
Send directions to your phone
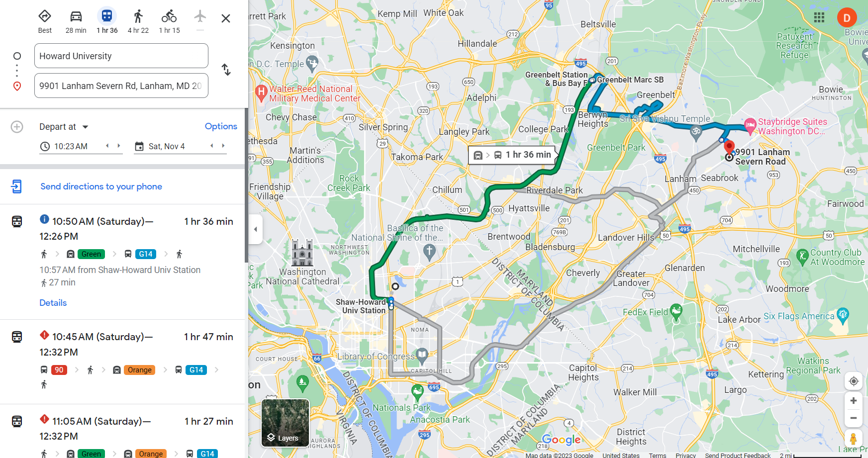pos(101,186)
